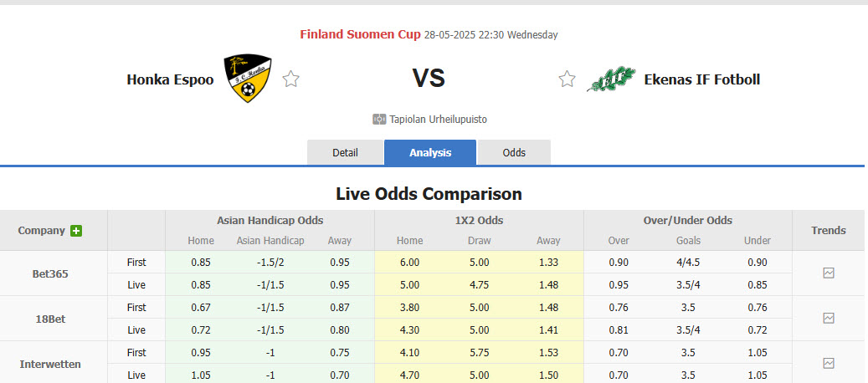Click the Bet365 company name
This screenshot has height=383, width=868.
(50, 273)
